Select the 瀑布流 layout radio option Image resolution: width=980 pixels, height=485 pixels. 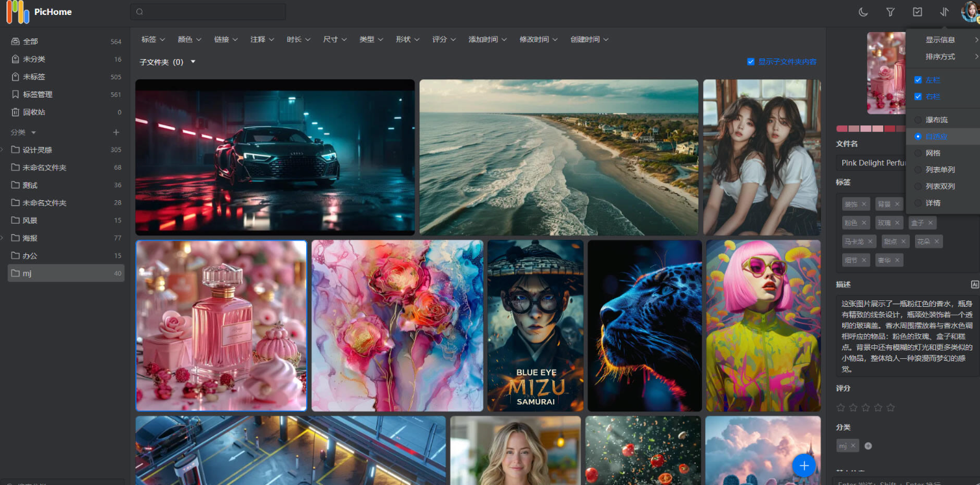[918, 120]
